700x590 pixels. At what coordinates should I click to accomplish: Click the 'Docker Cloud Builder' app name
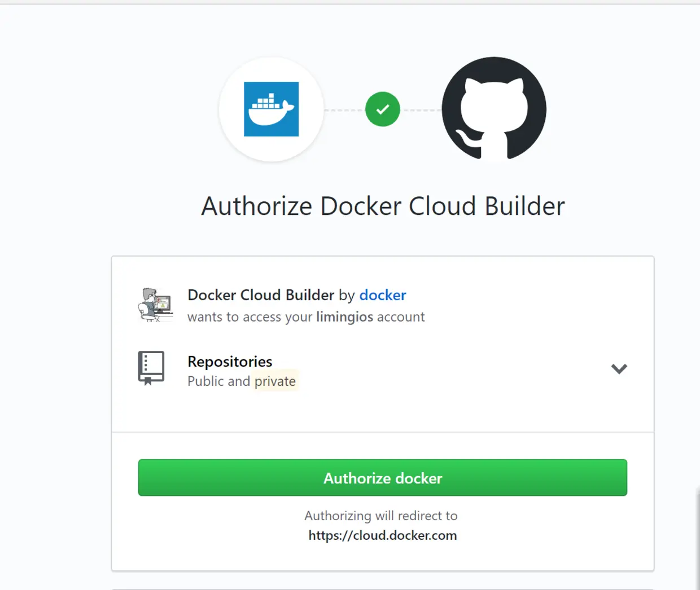[x=261, y=295]
